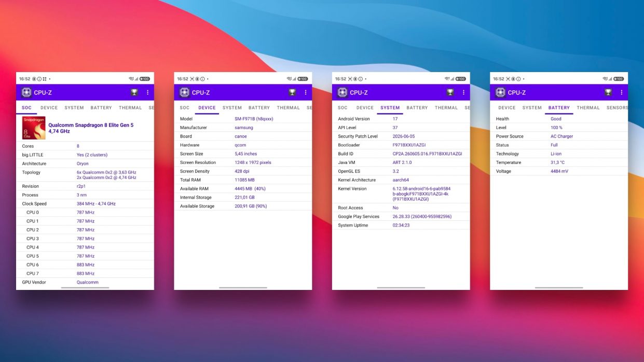Tap the trophy icon on the DEVICE screen
Viewport: 644px width, 362px height.
tap(292, 92)
